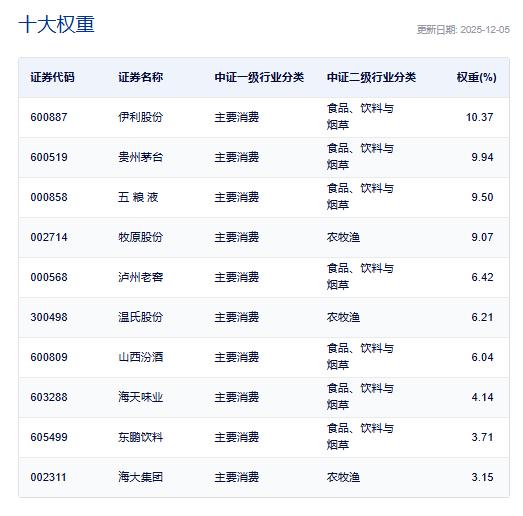Screen dimensions: 523x516
Task: Select the 农牧渔 cell for 牧原股份
Action: [x=343, y=237]
